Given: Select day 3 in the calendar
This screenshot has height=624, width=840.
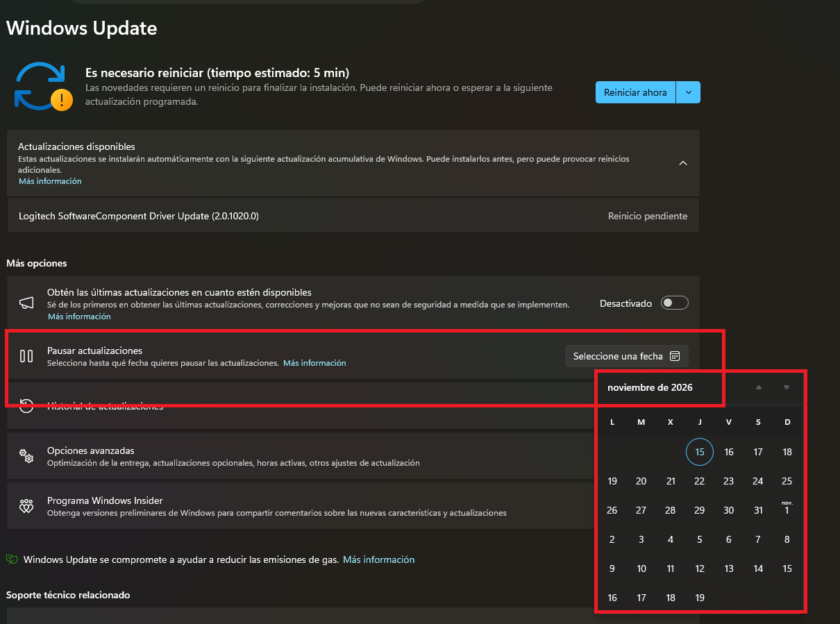Looking at the screenshot, I should coord(641,539).
